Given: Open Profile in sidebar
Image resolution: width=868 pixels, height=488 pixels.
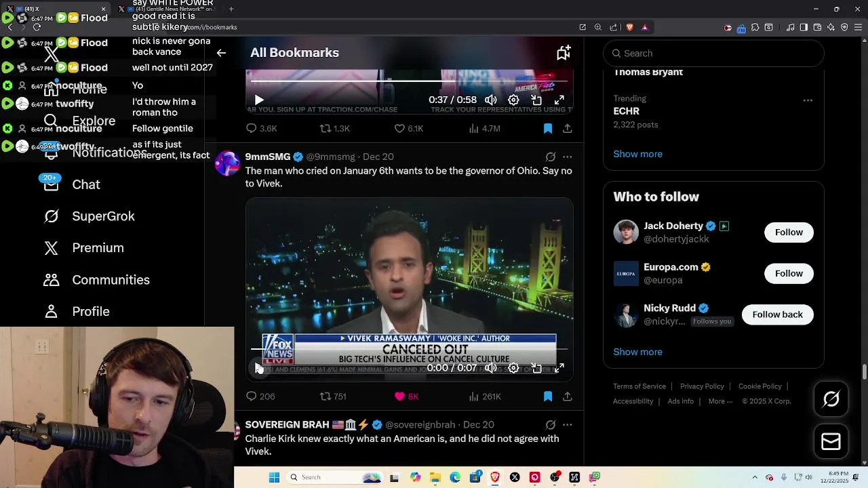Looking at the screenshot, I should (x=76, y=312).
